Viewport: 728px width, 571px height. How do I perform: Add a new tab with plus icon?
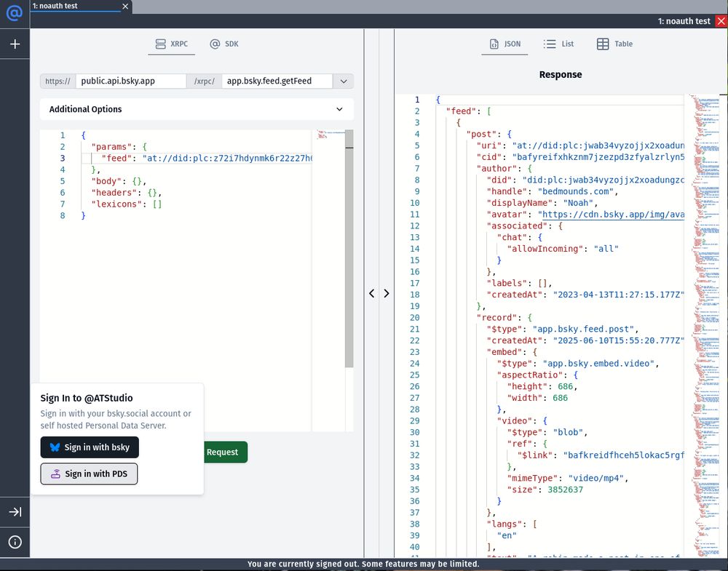pos(15,44)
